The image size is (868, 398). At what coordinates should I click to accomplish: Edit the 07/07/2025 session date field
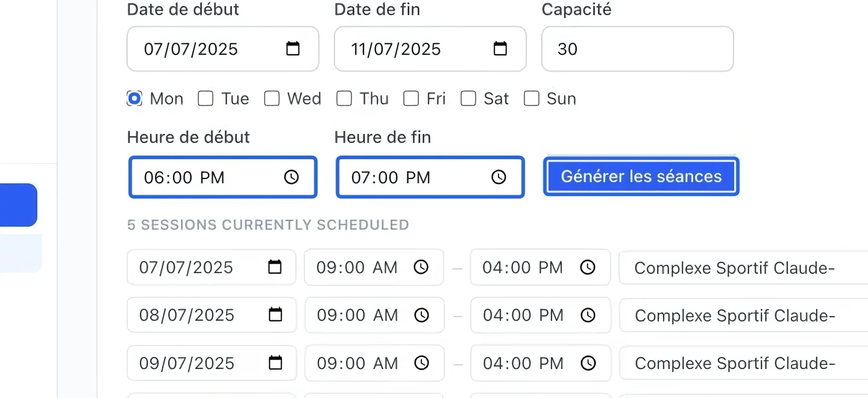click(212, 267)
